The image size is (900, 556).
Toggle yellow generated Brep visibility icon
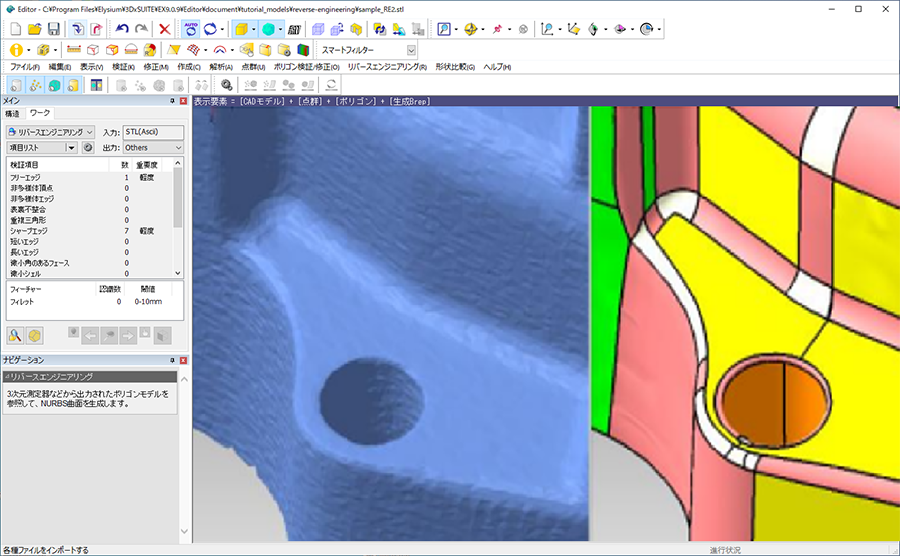pyautogui.click(x=73, y=85)
